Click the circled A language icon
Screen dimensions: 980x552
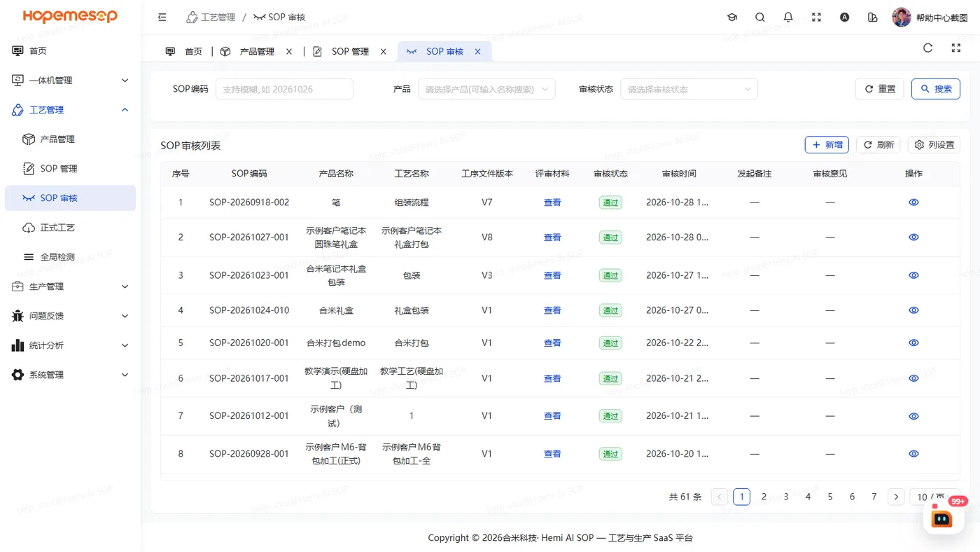point(844,18)
